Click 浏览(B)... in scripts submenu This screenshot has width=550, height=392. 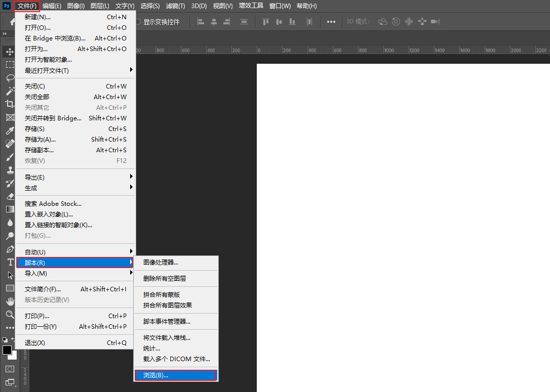[x=175, y=375]
